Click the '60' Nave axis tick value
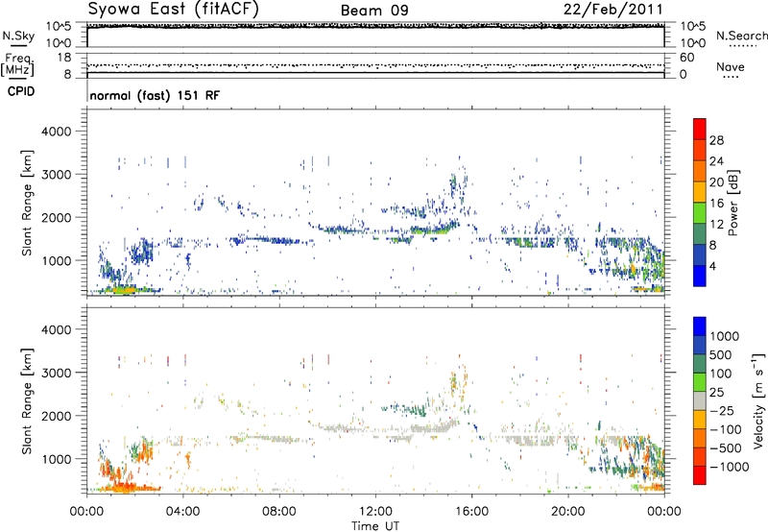This screenshot has width=768, height=532. [686, 58]
